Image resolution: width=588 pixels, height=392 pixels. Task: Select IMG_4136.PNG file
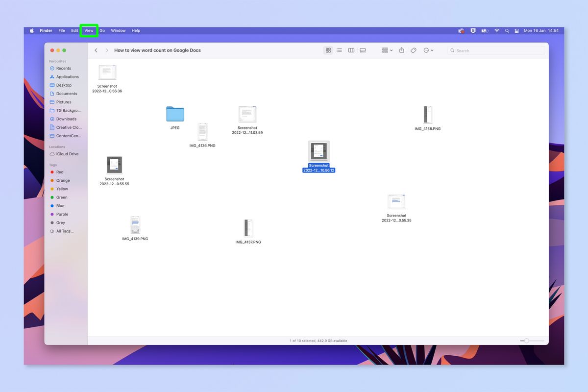point(202,132)
